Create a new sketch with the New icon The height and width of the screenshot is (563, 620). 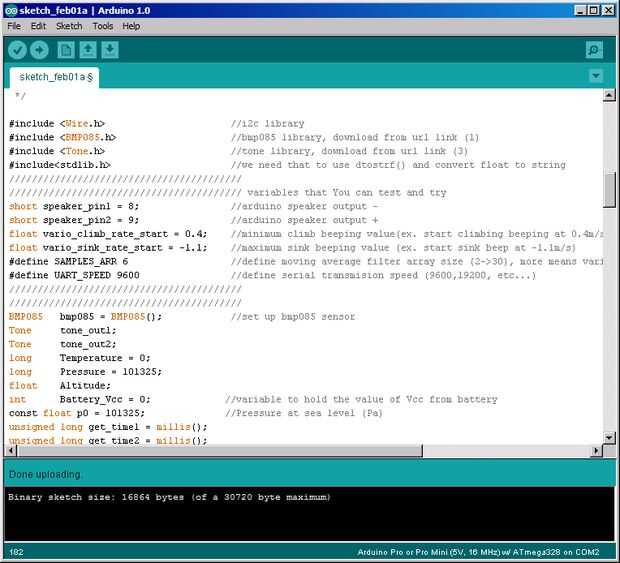tap(66, 50)
